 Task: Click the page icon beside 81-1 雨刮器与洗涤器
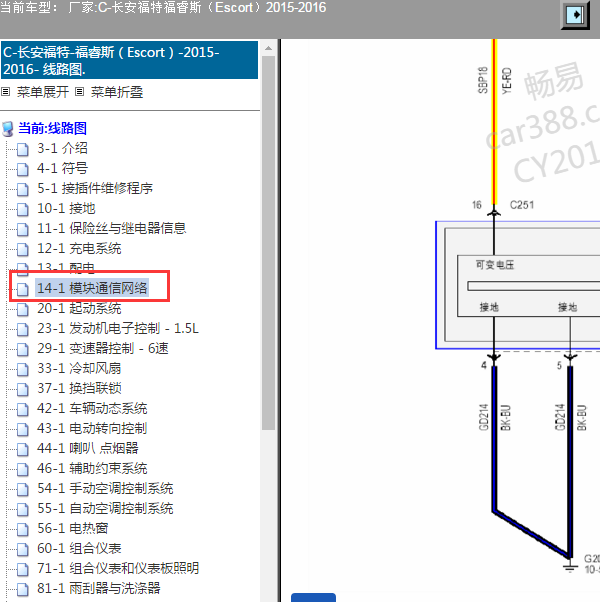pyautogui.click(x=23, y=589)
